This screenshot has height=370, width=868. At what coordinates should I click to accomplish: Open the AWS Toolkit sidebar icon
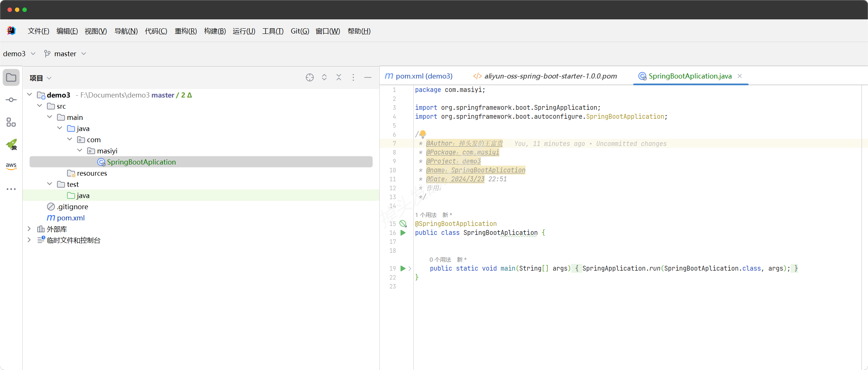11,166
